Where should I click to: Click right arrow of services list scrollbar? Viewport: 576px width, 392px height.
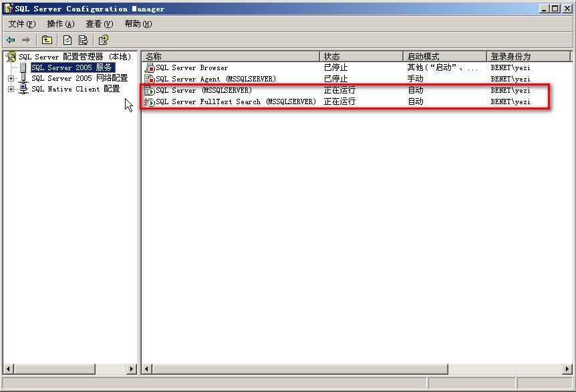pyautogui.click(x=567, y=369)
